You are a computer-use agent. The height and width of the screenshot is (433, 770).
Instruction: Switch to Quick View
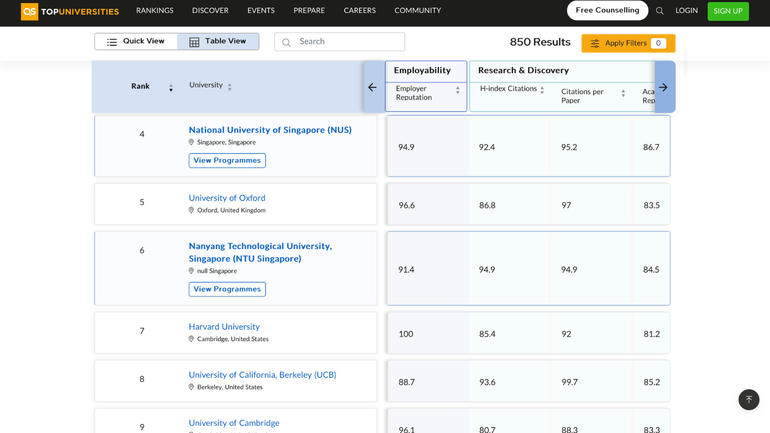click(136, 42)
